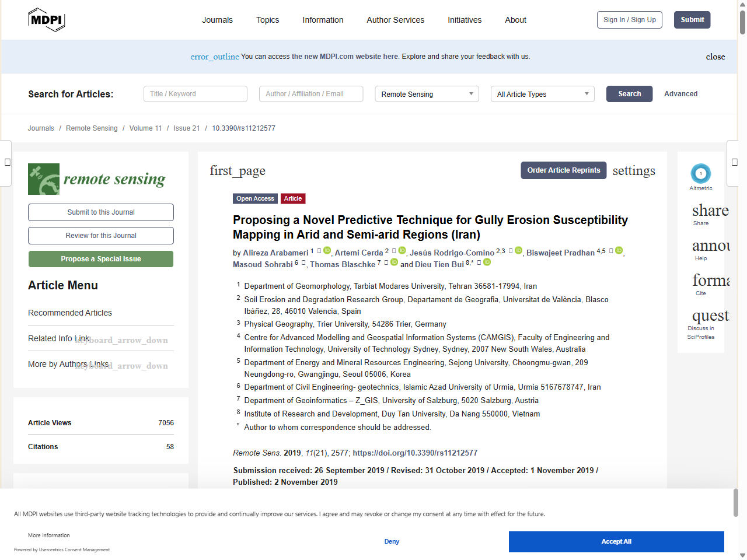
Task: Toggle the left sidebar collapse handle
Action: tap(7, 162)
